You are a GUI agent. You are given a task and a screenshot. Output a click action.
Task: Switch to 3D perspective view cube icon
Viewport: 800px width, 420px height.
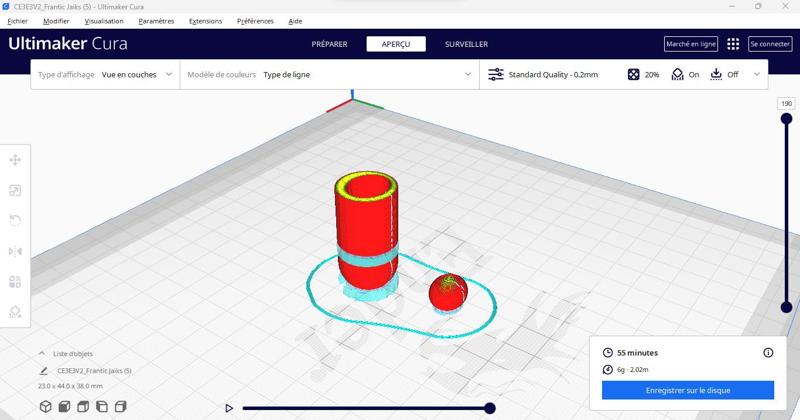click(45, 406)
